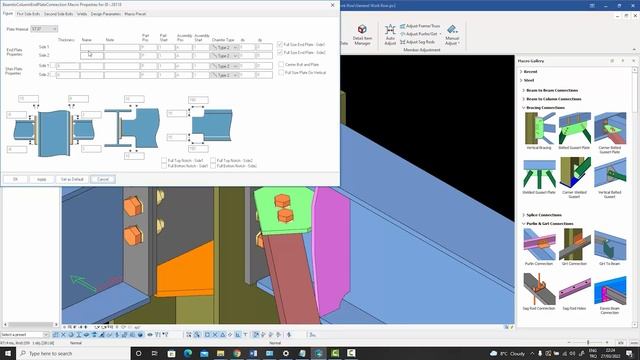The width and height of the screenshot is (640, 360).
Task: Open End Plate Side 2 Chamfer Type dropdown
Action: [224, 56]
